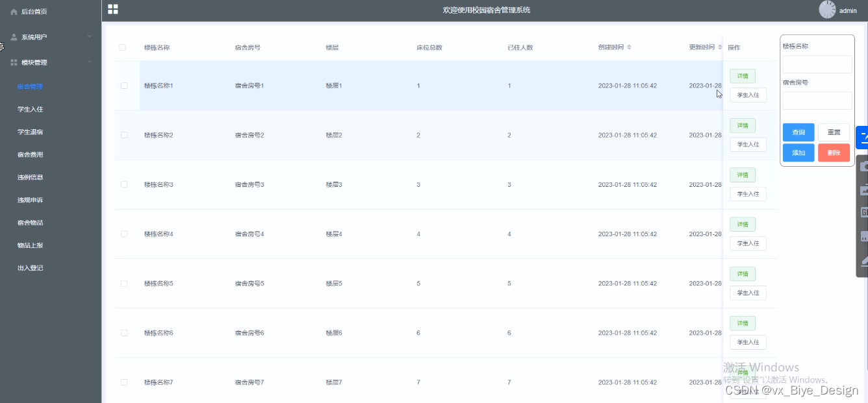This screenshot has height=403, width=868.
Task: Click the title 欢迎使用校园宿舍管理系统
Action: pos(487,10)
